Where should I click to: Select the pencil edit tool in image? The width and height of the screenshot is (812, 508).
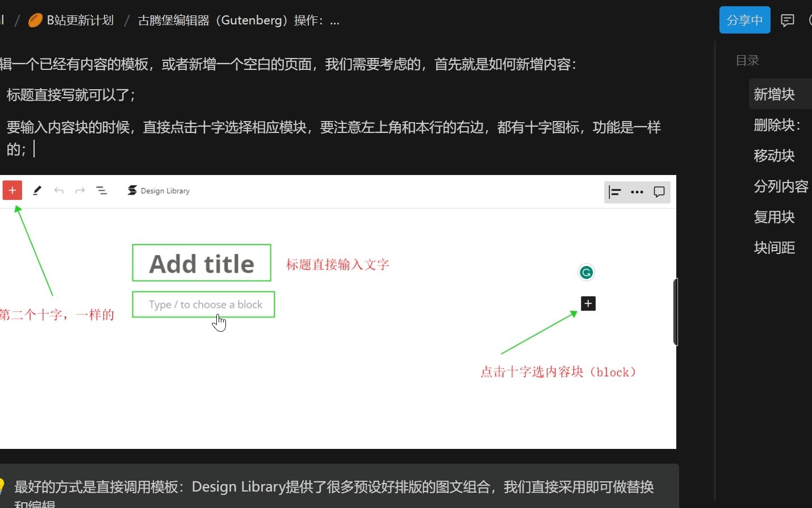tap(37, 190)
